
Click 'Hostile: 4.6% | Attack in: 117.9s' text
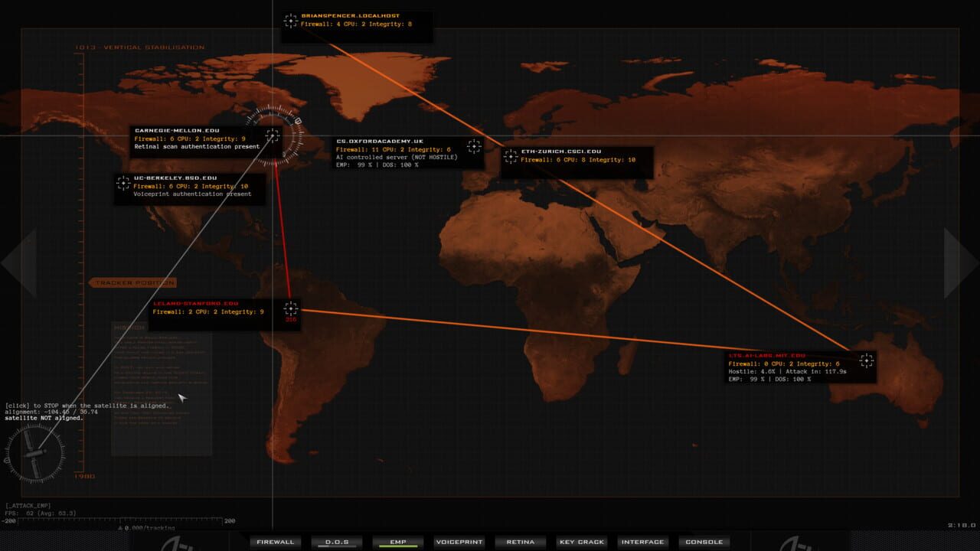787,372
